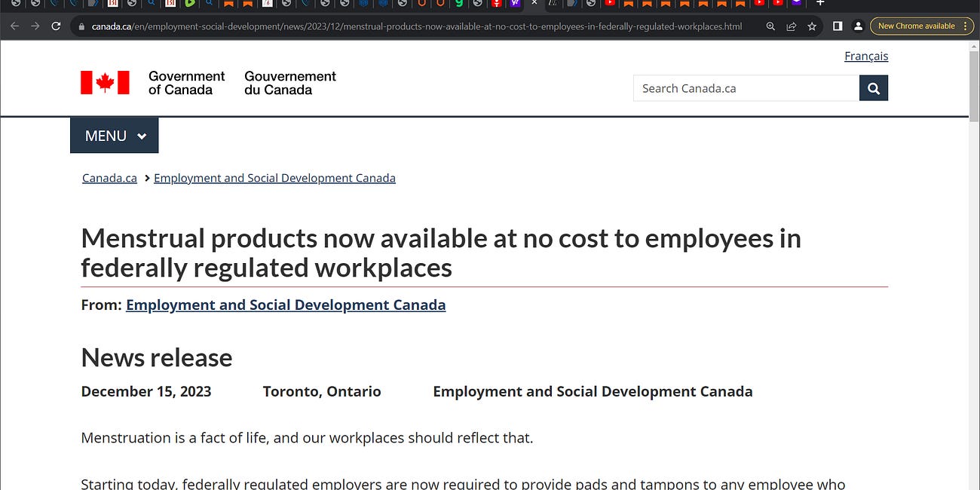Click the Government of Canada flag logo
Image resolution: width=980 pixels, height=490 pixels.
coord(105,83)
